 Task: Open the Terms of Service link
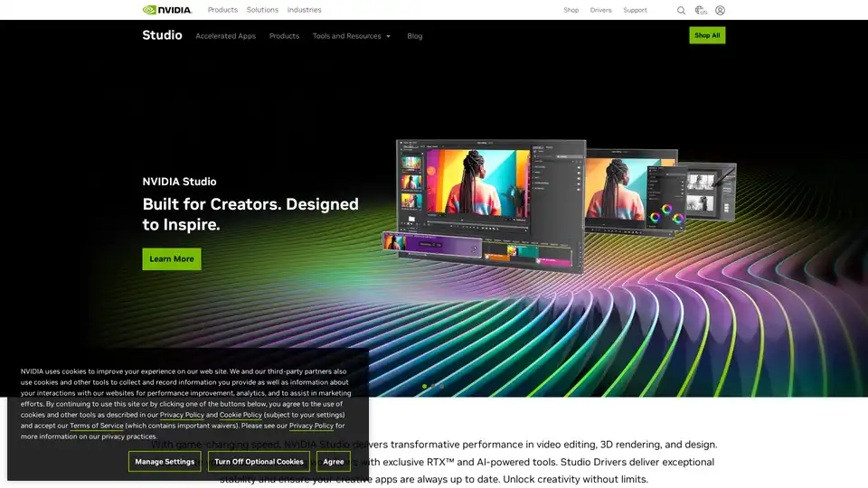(x=97, y=426)
